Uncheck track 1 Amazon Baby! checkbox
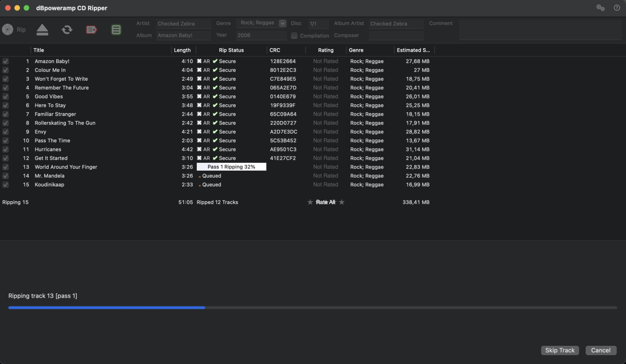The image size is (626, 364). [x=5, y=61]
